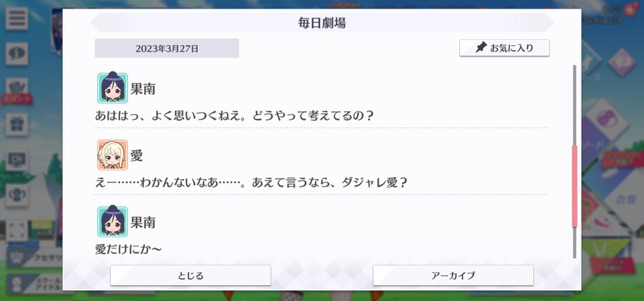This screenshot has width=644, height=301.
Task: Open the hamburger menu icon
Action: tap(17, 18)
